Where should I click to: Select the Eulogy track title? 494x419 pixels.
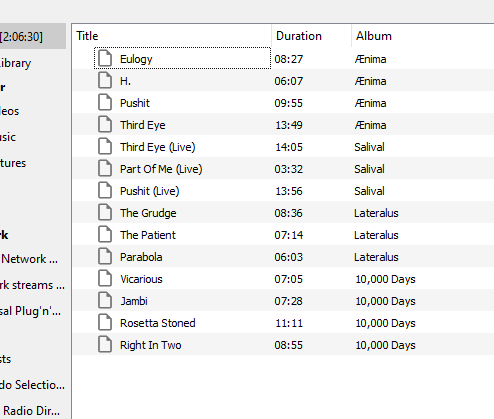point(136,59)
